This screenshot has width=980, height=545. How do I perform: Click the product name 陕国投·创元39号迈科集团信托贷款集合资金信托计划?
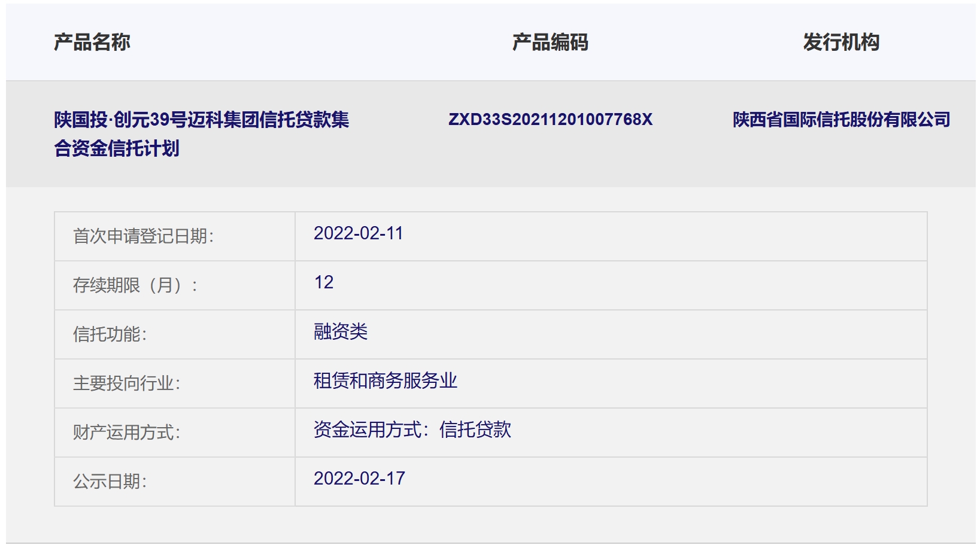coord(201,134)
